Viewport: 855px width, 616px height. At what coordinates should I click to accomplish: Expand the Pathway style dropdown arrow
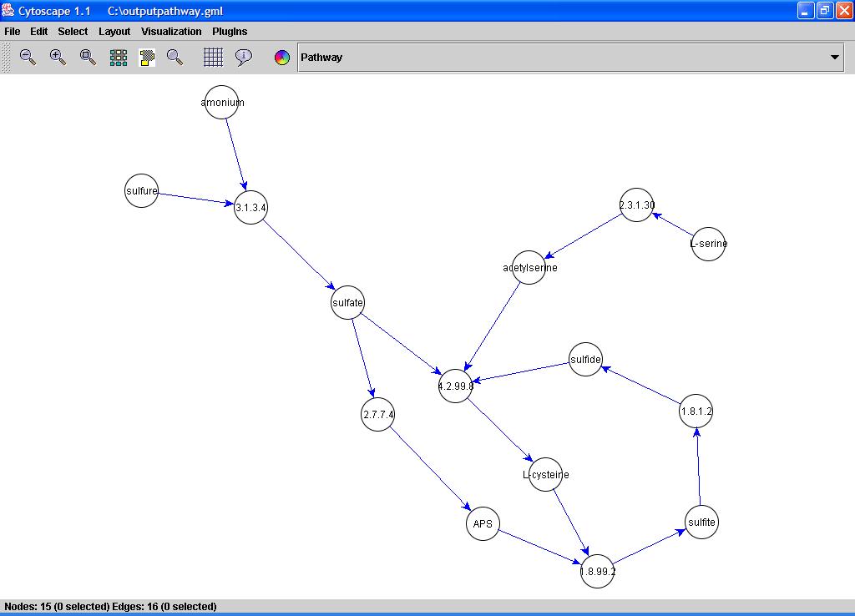point(834,58)
